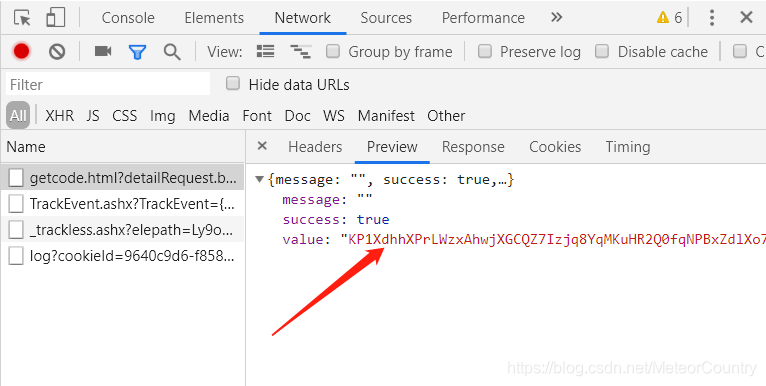766x386 pixels.
Task: Select the Network tab
Action: [x=302, y=18]
